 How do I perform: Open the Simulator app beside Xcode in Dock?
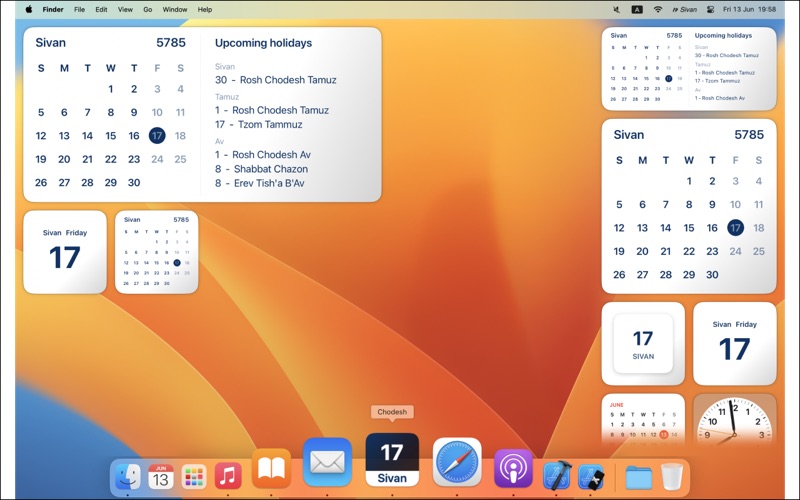click(591, 477)
